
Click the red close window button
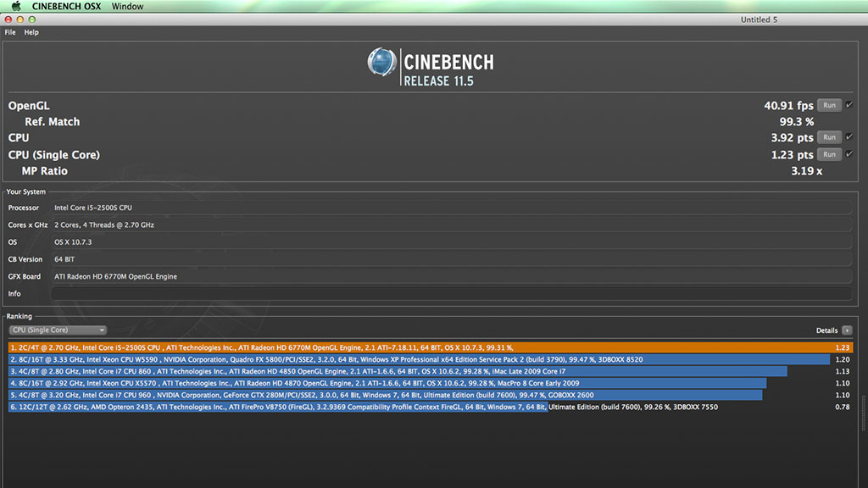(x=8, y=19)
